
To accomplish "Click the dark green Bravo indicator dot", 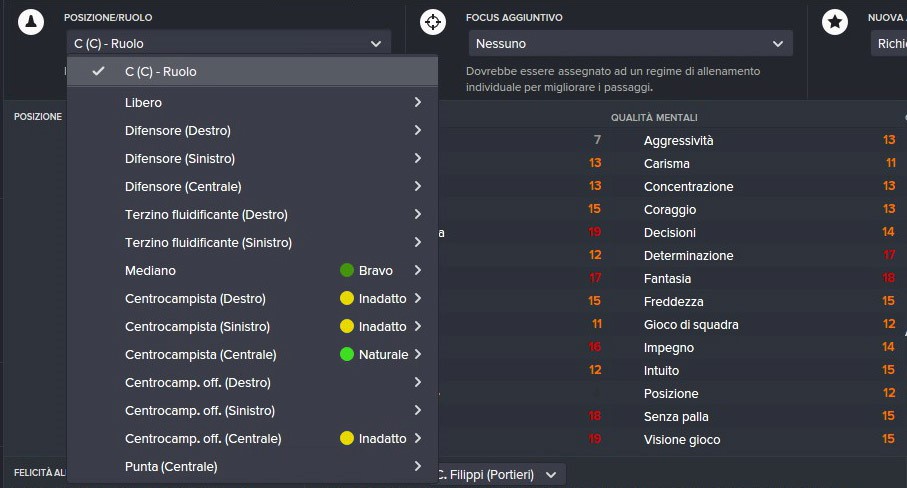I will point(346,270).
